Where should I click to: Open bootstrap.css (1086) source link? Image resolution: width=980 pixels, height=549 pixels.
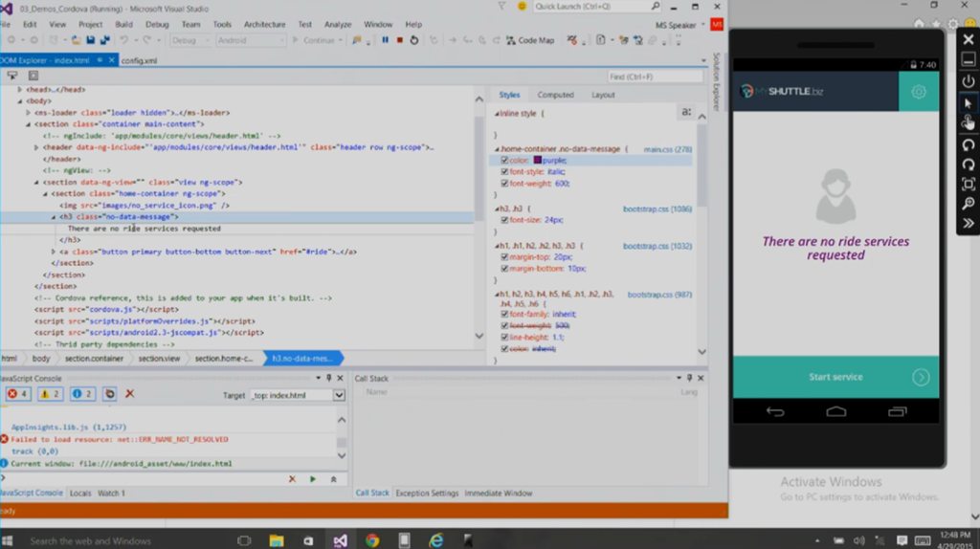657,209
